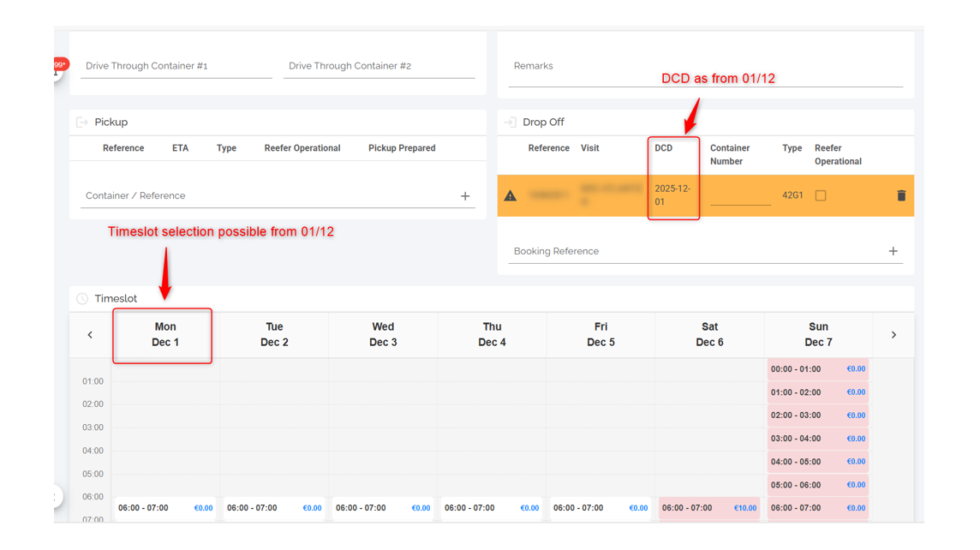
Task: Click the warning triangle icon in drop off row
Action: 511,195
